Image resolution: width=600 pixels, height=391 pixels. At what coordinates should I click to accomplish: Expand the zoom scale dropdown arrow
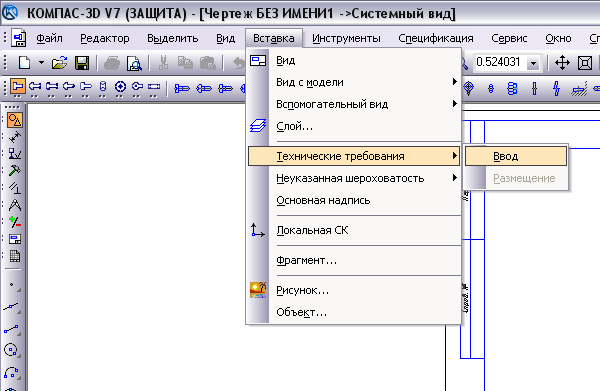(x=533, y=63)
